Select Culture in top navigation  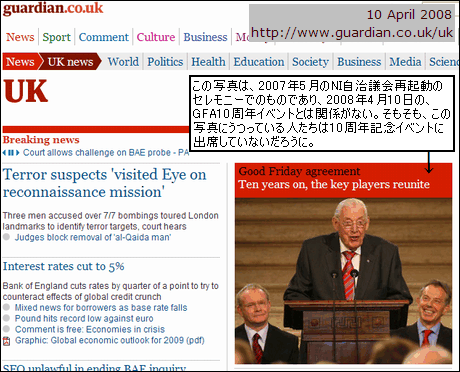(156, 37)
